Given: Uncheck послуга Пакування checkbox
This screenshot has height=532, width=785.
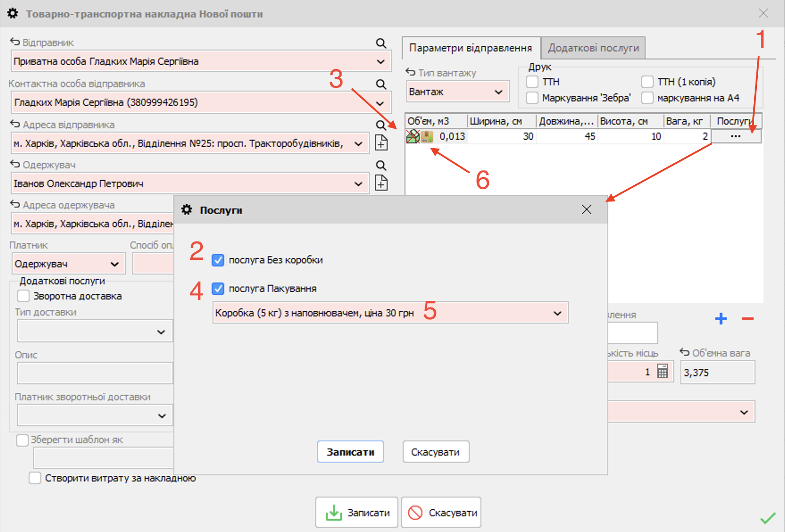Looking at the screenshot, I should (x=218, y=289).
